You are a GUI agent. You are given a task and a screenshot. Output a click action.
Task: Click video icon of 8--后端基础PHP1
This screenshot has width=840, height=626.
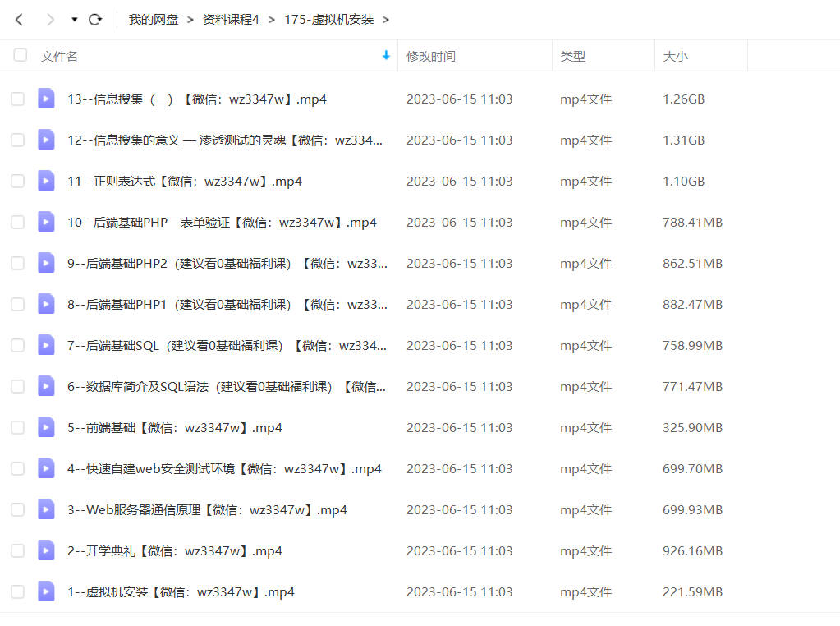click(x=46, y=304)
